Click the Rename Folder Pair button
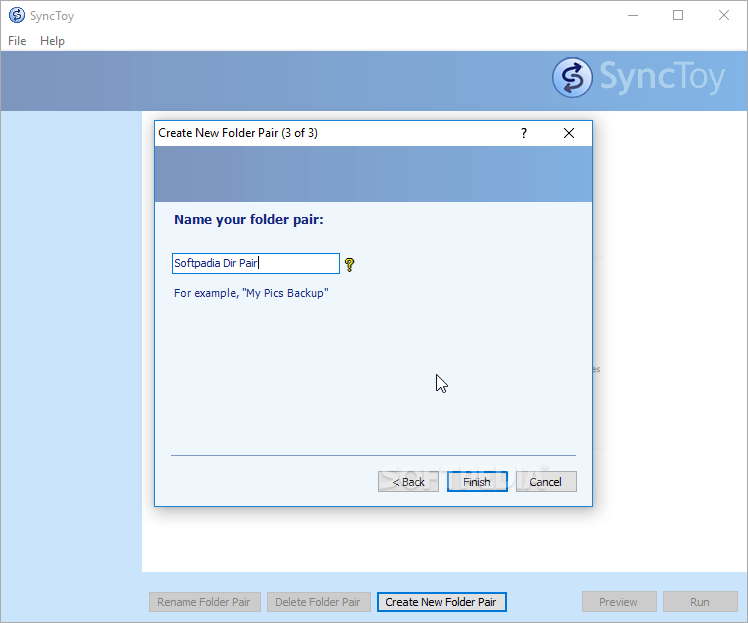The width and height of the screenshot is (748, 623). 205,602
